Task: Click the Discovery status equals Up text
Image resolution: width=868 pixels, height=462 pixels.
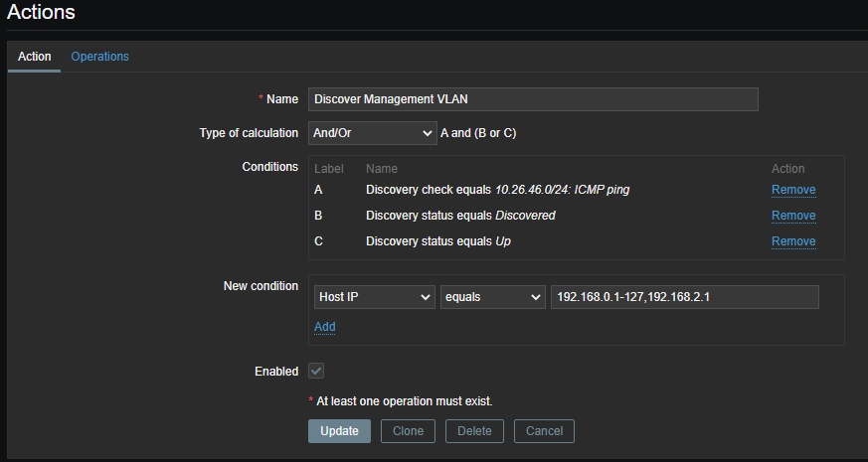Action: [x=438, y=241]
